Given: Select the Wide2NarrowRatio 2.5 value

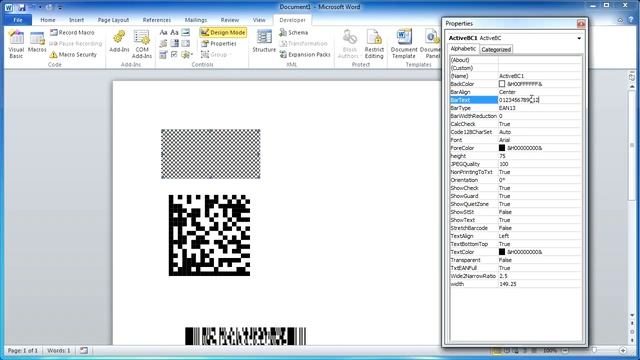Looking at the screenshot, I should (x=540, y=276).
